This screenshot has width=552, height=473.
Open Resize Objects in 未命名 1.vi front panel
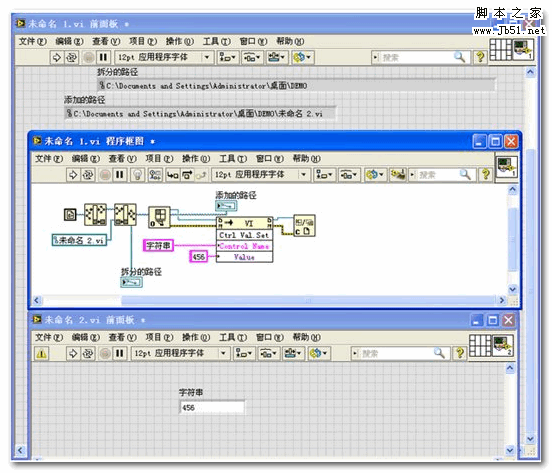click(277, 57)
